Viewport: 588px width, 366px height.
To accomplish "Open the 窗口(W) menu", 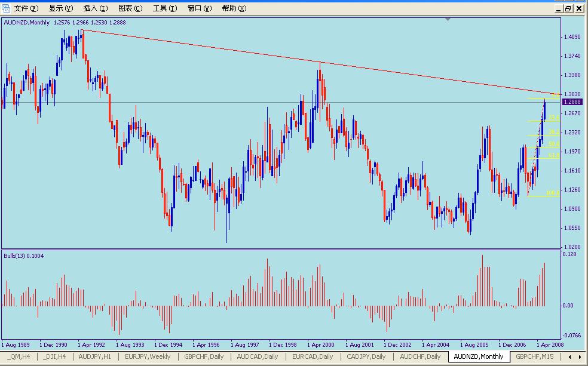I will coord(200,8).
